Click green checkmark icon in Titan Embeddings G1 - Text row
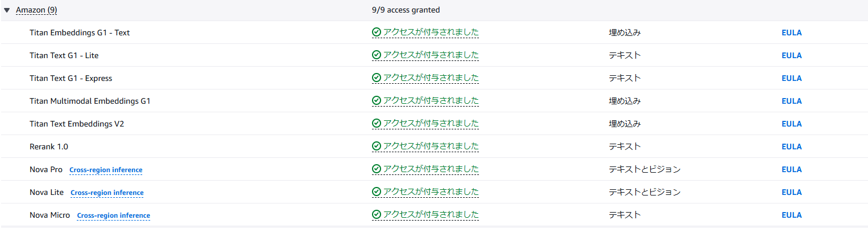 click(x=376, y=32)
